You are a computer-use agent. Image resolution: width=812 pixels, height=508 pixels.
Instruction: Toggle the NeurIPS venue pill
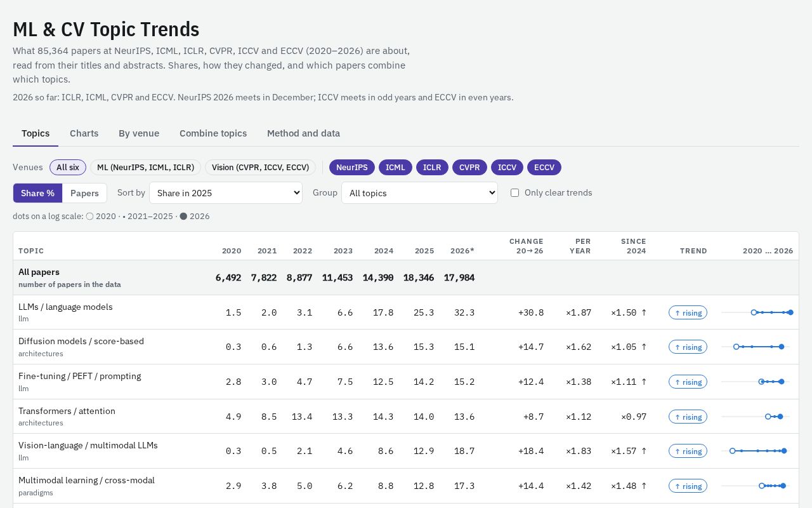coord(352,168)
